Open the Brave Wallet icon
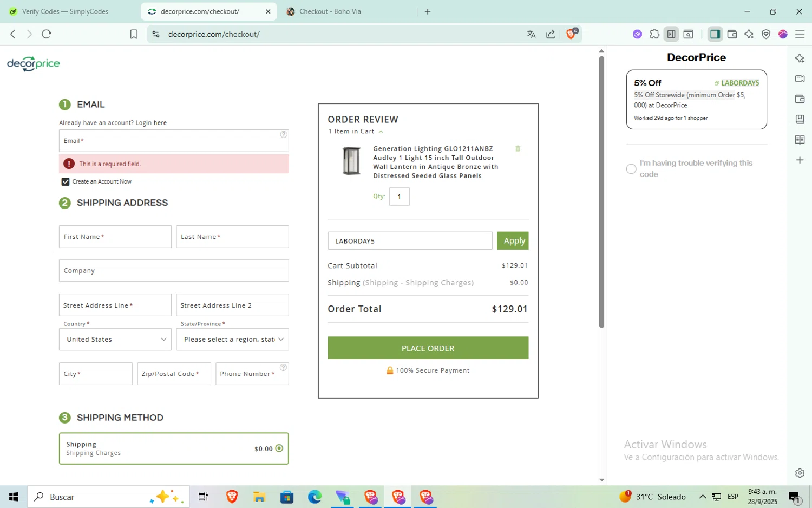The width and height of the screenshot is (812, 508). (x=732, y=34)
